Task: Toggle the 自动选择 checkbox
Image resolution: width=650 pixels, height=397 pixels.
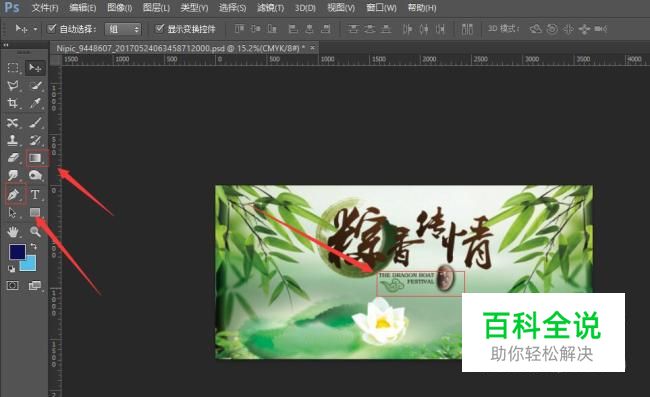Action: (x=52, y=28)
